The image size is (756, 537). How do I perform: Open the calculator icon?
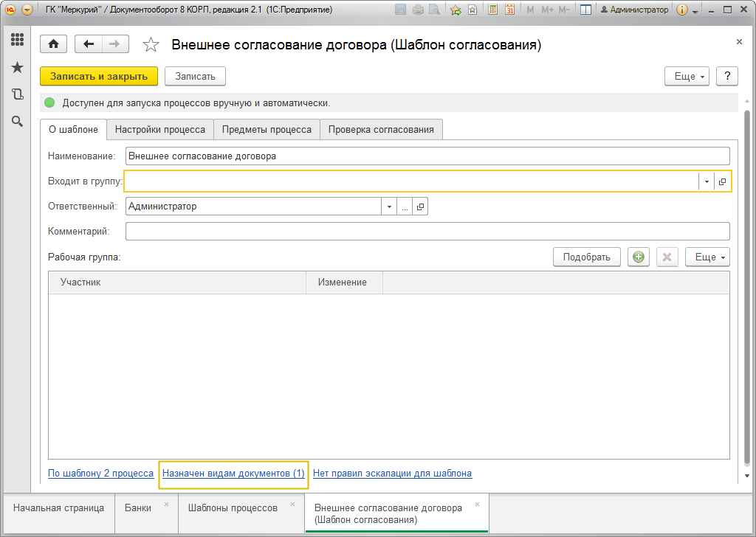point(492,10)
